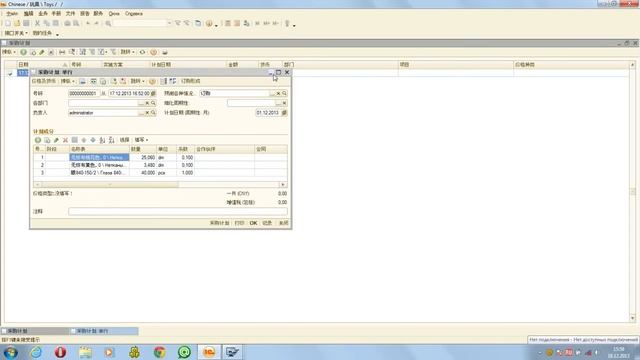The width and height of the screenshot is (640, 360).
Task: Open Internet Explorer from the taskbar
Action: pyautogui.click(x=36, y=352)
